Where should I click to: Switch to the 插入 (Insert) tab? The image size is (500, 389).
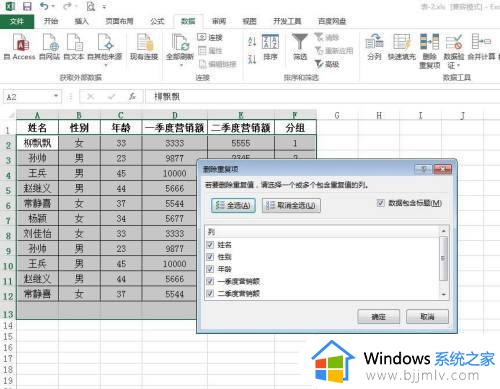click(x=81, y=21)
